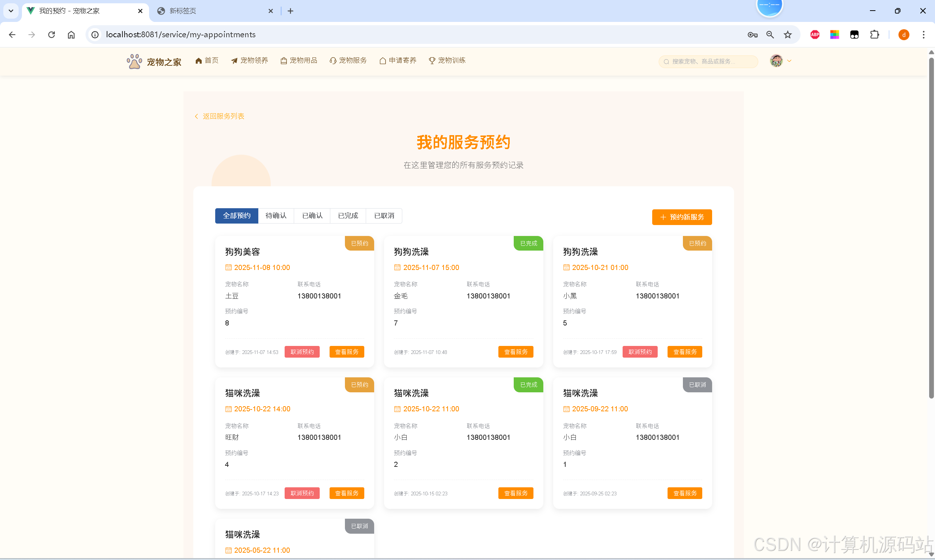Open the browser home icon

click(x=71, y=35)
